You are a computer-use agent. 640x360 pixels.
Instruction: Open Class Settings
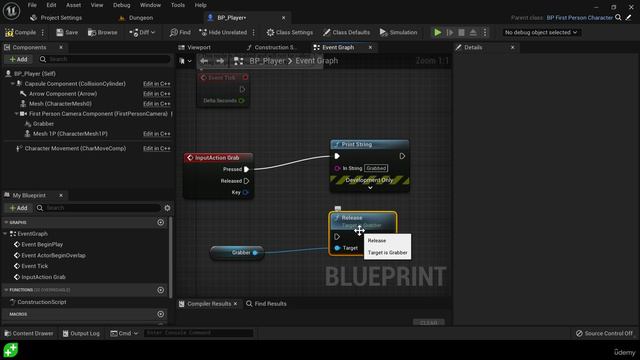tap(290, 32)
